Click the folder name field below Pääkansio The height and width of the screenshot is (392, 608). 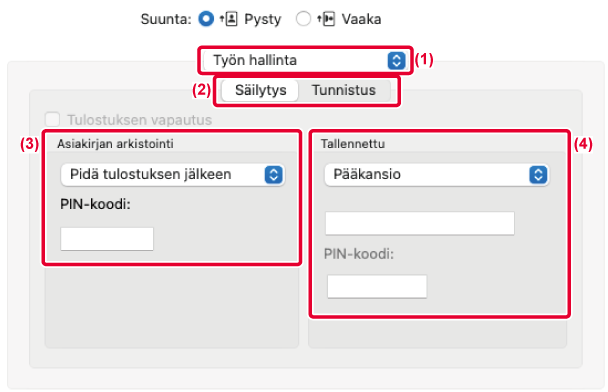click(420, 223)
